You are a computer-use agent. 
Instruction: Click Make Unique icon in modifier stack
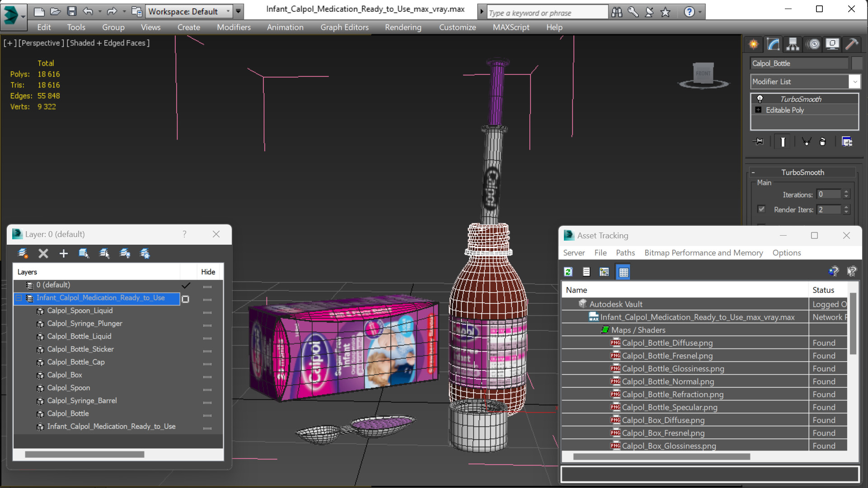(806, 142)
